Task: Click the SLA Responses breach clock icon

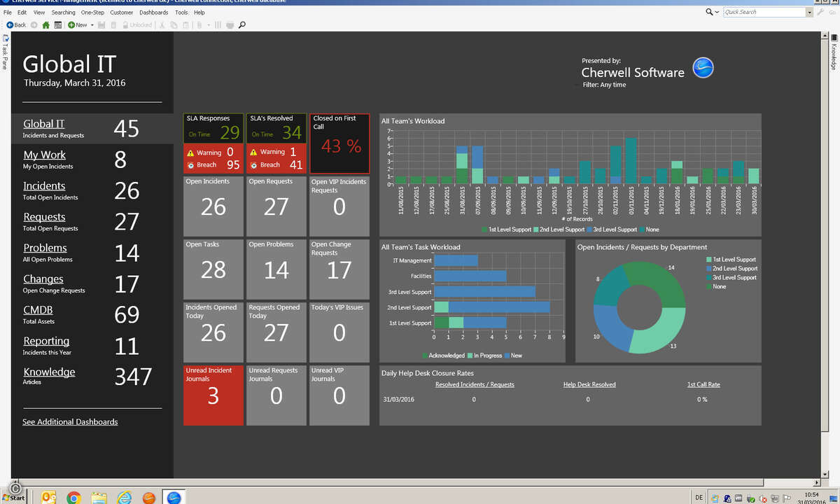Action: click(190, 165)
